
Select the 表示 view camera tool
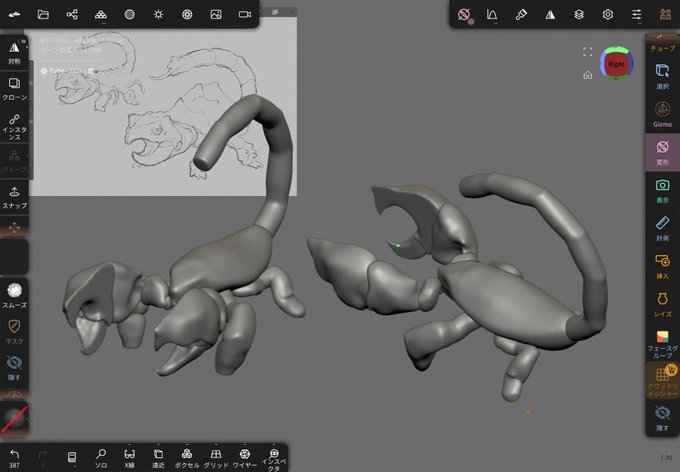[x=662, y=190]
